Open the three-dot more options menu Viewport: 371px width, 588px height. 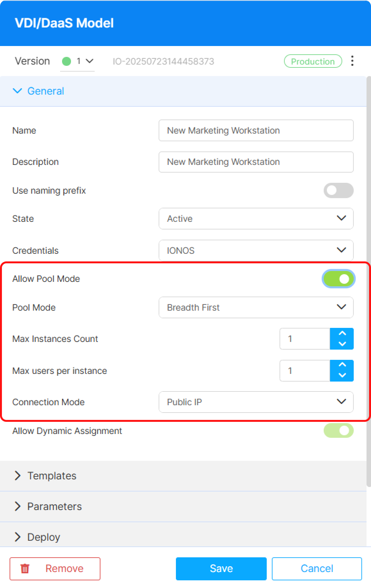352,61
